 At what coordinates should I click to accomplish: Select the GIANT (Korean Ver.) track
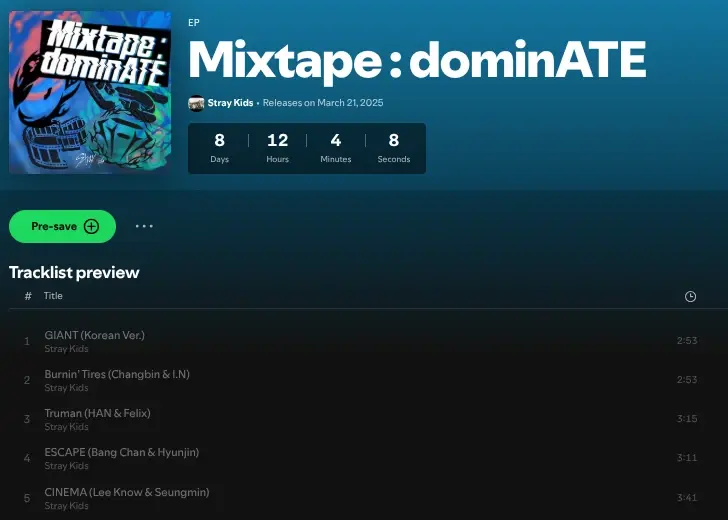[x=95, y=335]
